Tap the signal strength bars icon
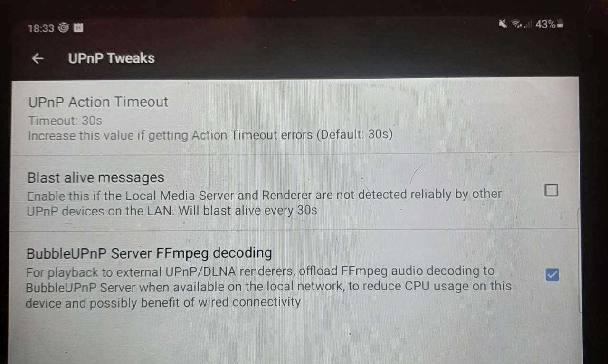Viewport: 608px width, 364px height. point(528,25)
